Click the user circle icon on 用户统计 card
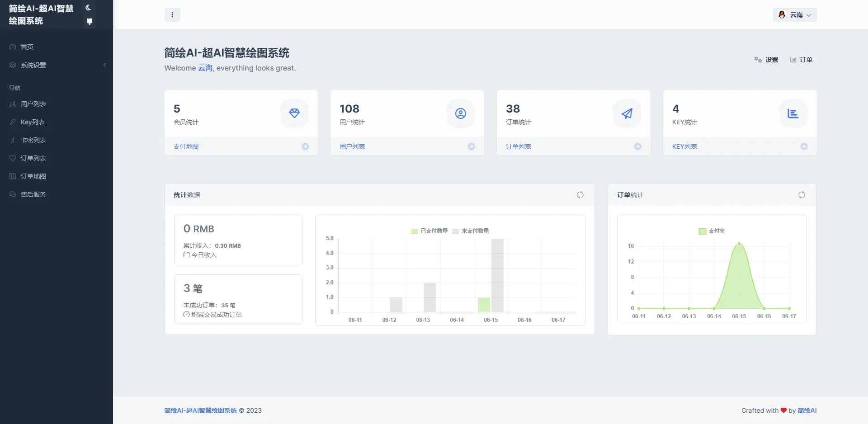Screen dimensions: 868x424 (x=460, y=113)
